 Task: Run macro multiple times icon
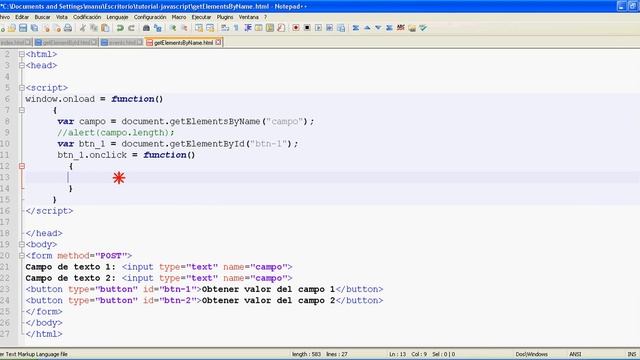point(329,28)
